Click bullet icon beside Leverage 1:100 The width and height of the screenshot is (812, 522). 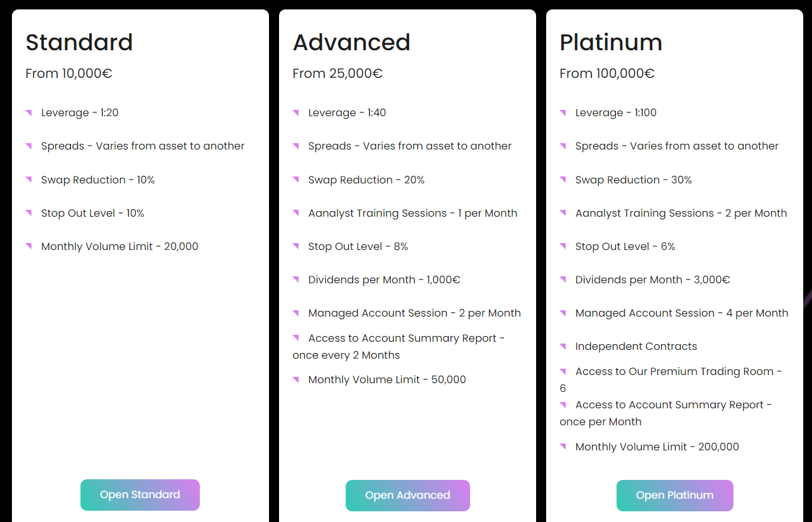pos(563,113)
